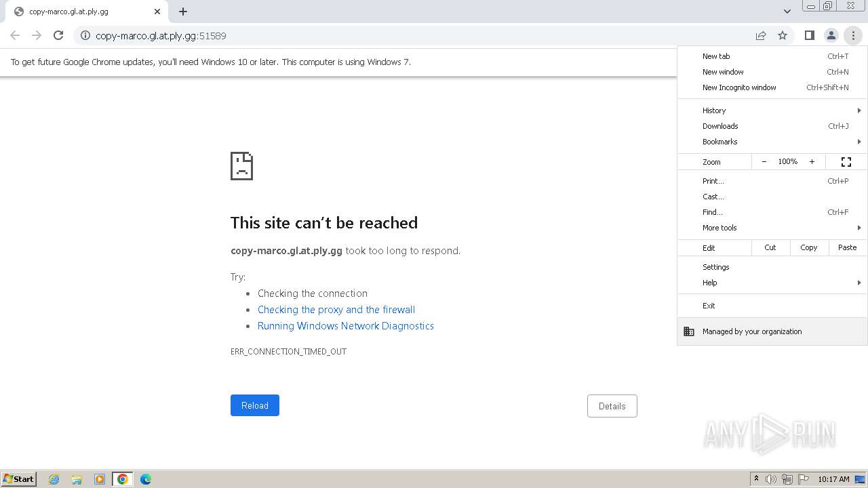Screen dimensions: 868x488
Task: Open Windows Start menu
Action: click(x=19, y=479)
